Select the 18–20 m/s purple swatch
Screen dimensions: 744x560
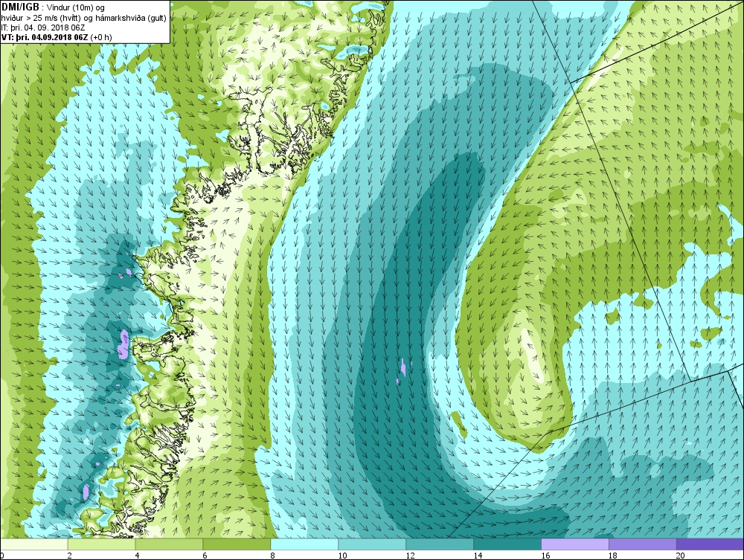point(643,544)
